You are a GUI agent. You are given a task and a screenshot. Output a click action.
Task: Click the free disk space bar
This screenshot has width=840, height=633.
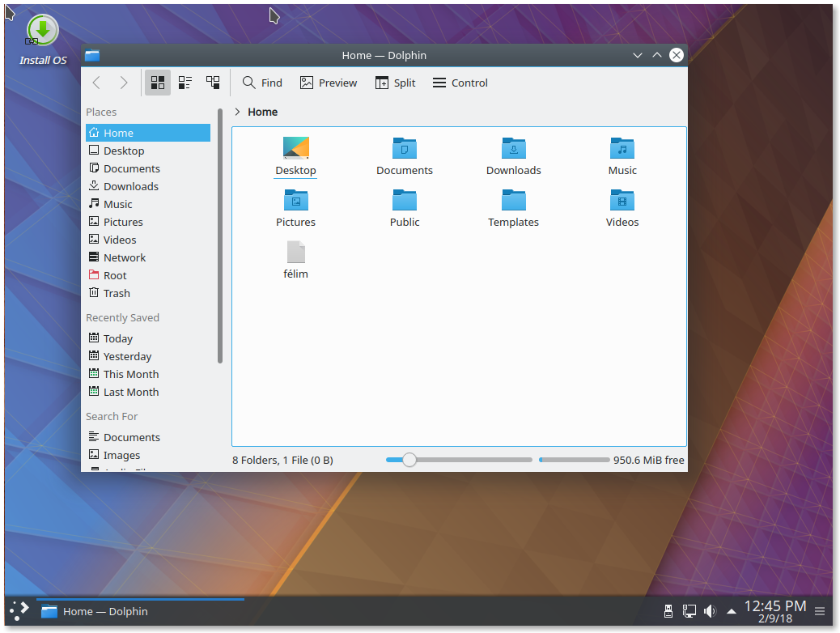[x=575, y=460]
